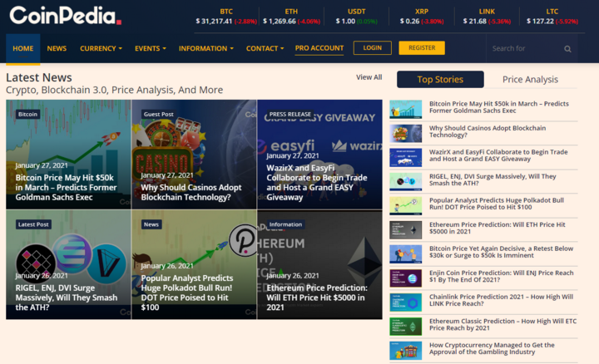Open card WazirX and EasyFi Collaborate headline

[x=317, y=182]
